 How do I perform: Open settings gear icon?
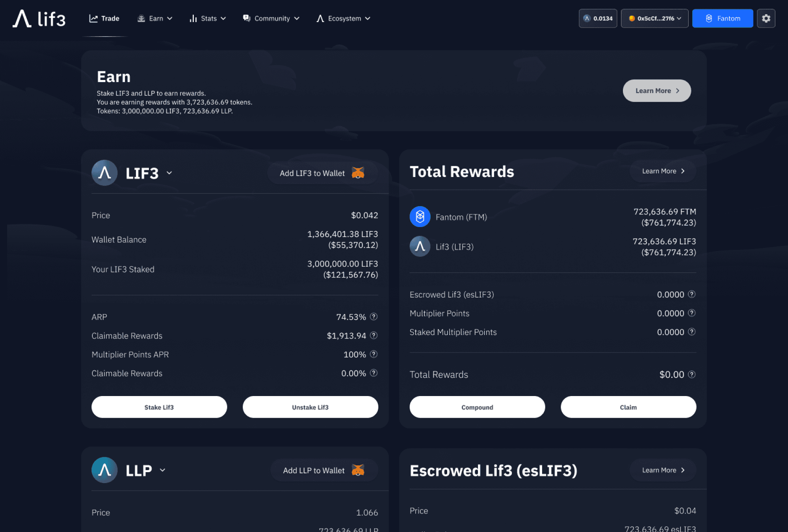tap(766, 19)
